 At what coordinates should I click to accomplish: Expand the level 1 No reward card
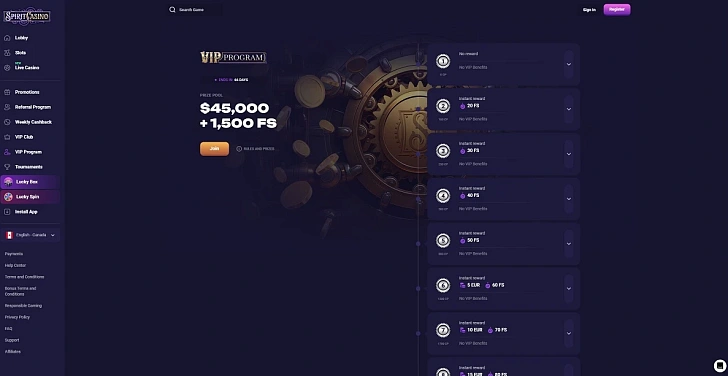[x=568, y=64]
